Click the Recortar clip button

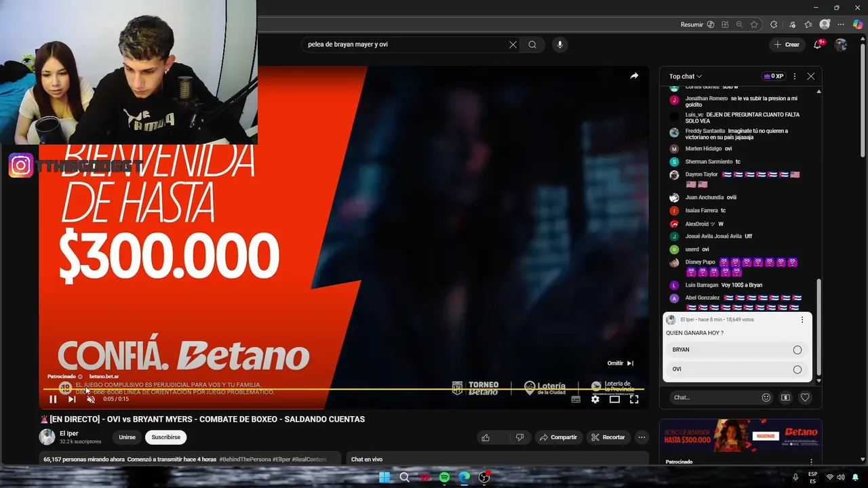point(608,438)
